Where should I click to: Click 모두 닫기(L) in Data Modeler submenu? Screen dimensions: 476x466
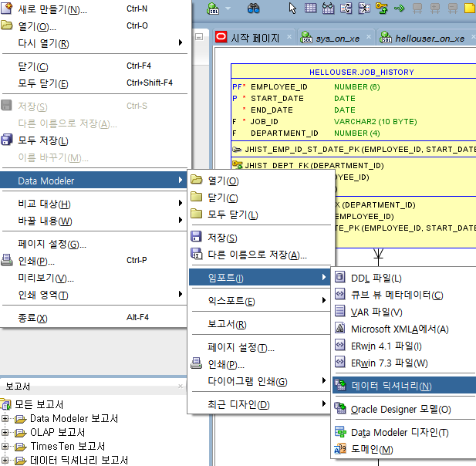pyautogui.click(x=260, y=214)
